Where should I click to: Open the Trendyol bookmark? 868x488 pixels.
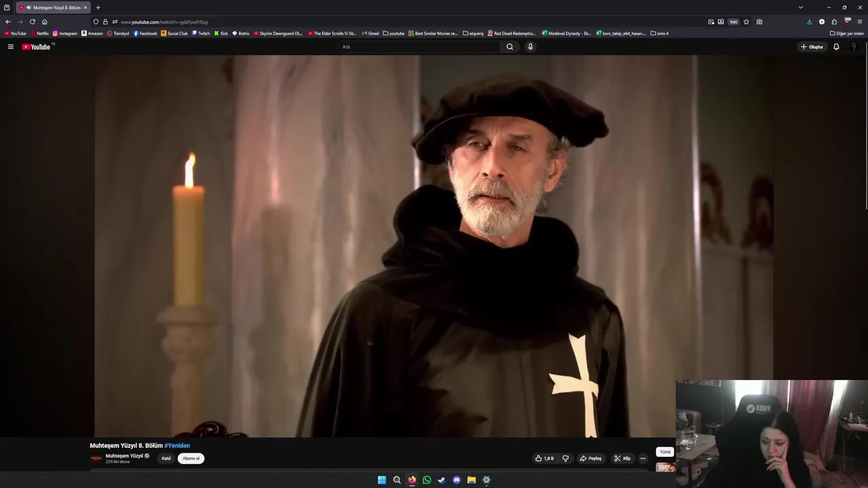[x=118, y=33]
